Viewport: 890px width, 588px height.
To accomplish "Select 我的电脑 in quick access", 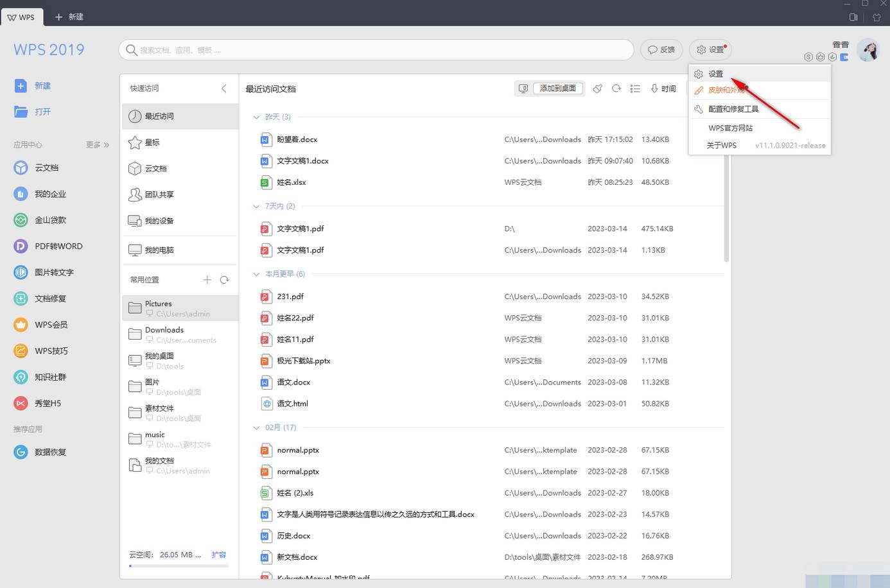I will click(x=180, y=250).
